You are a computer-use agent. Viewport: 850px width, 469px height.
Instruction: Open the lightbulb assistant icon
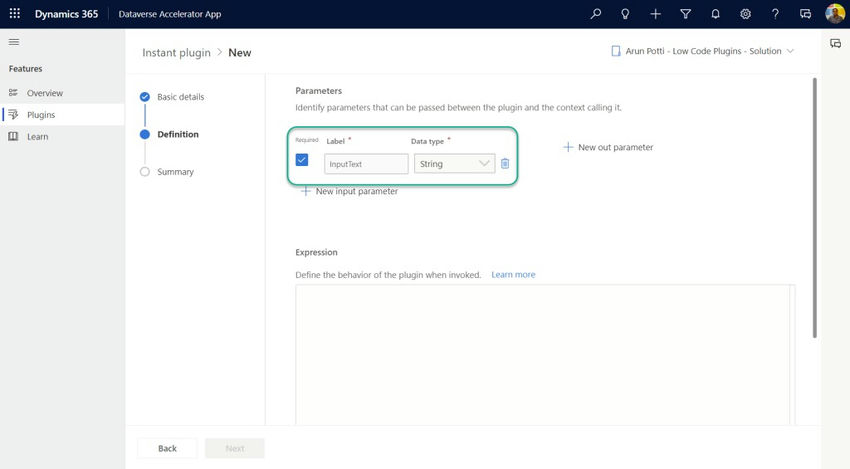pos(625,14)
